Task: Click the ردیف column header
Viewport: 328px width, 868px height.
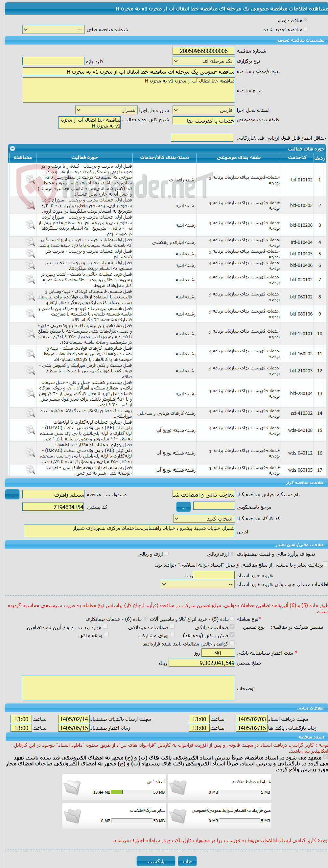Action: pos(319,157)
